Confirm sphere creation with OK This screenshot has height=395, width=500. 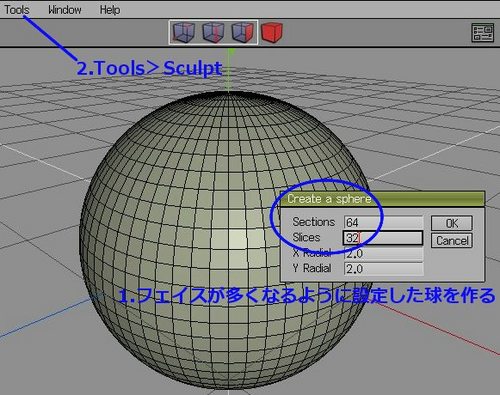pos(452,223)
